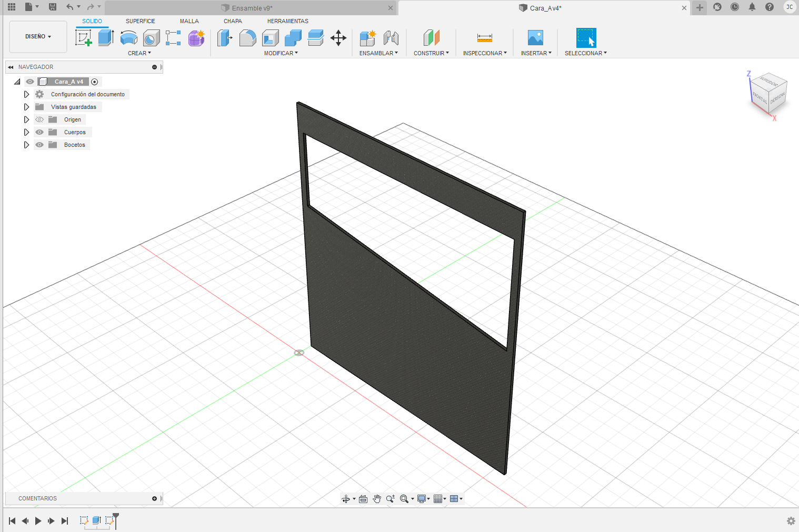Select the Joint tool
Image resolution: width=799 pixels, height=532 pixels.
(391, 38)
